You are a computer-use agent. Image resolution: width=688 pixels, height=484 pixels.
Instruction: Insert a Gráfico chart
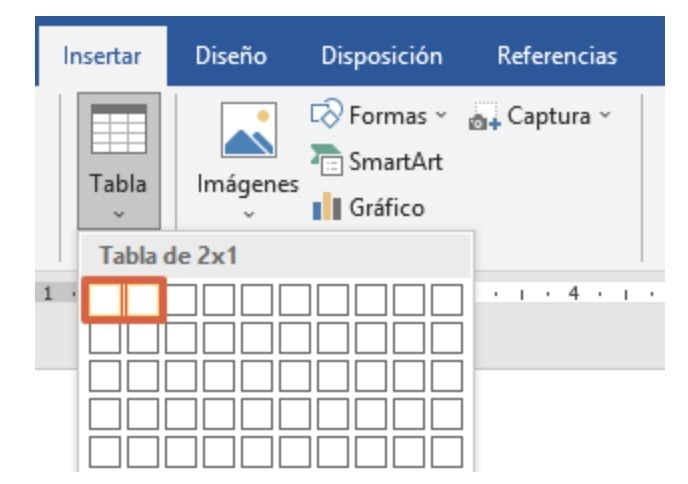[370, 208]
